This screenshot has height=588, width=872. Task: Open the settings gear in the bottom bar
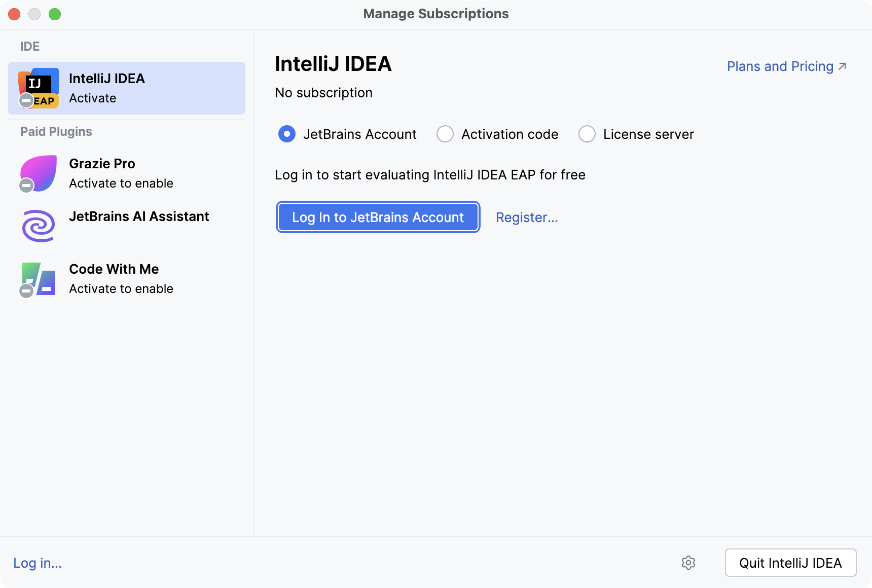[689, 563]
